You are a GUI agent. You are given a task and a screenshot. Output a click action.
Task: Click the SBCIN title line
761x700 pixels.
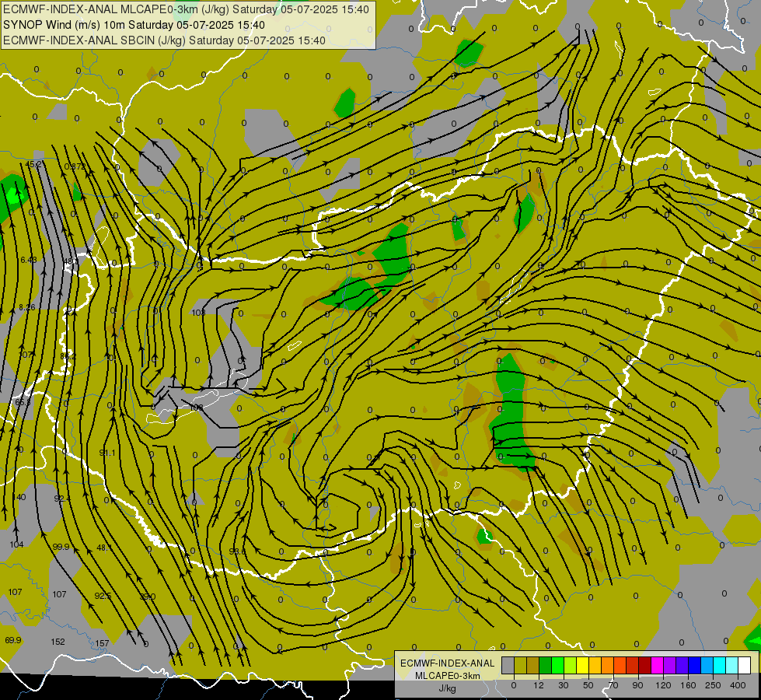164,40
